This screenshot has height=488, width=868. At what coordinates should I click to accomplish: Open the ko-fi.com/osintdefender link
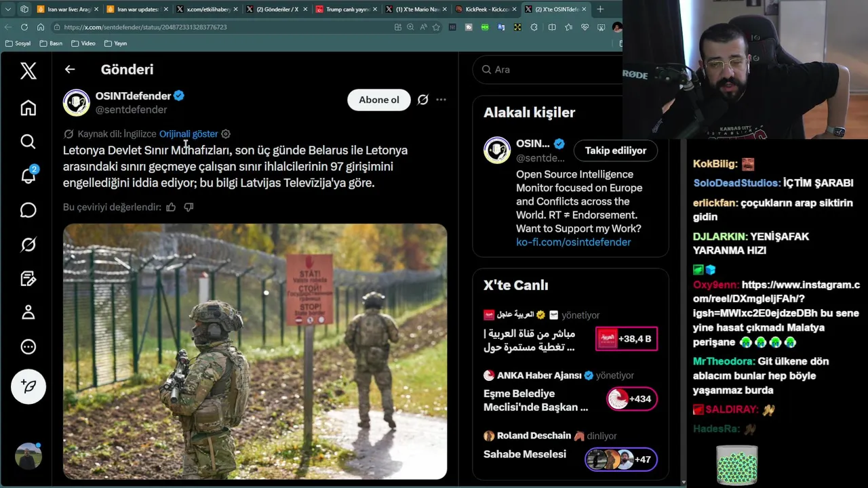pos(573,242)
